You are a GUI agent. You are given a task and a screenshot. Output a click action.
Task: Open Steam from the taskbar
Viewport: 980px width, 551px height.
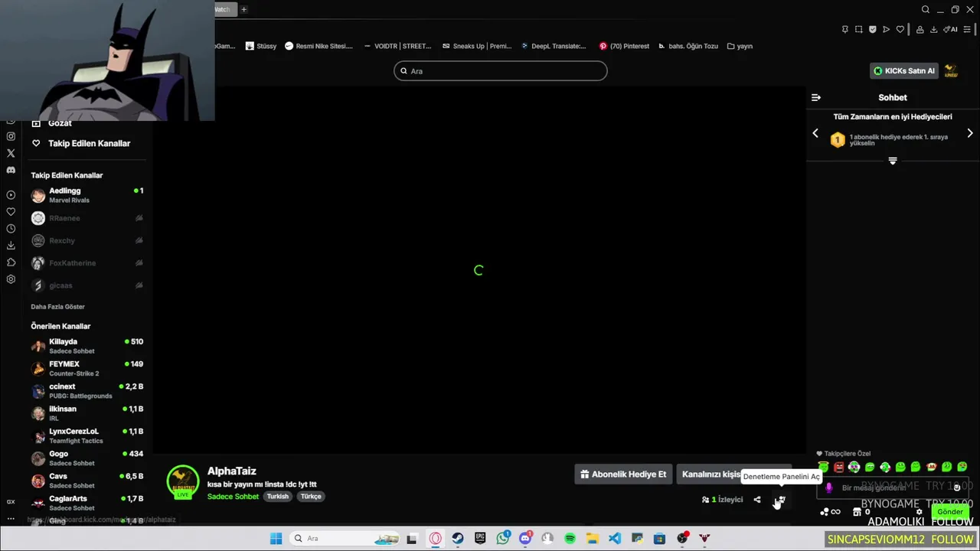tap(458, 539)
